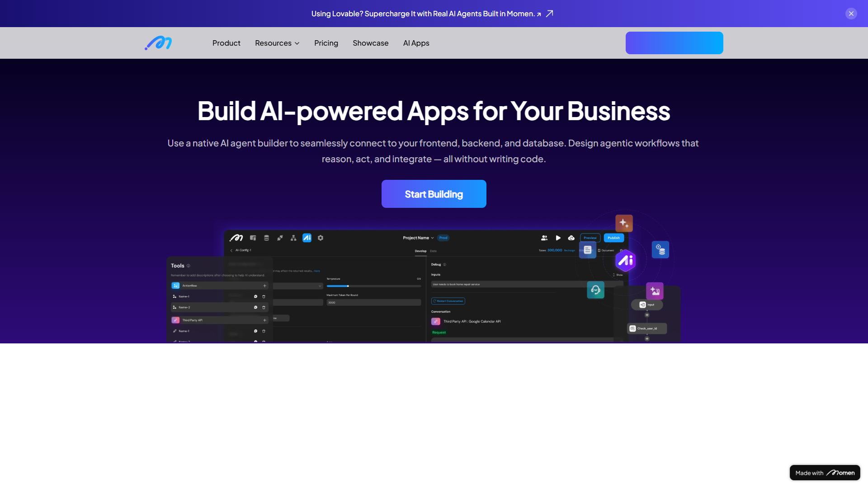Click the Maximum Token Per Round field
Image resolution: width=868 pixels, height=488 pixels.
pos(373,302)
